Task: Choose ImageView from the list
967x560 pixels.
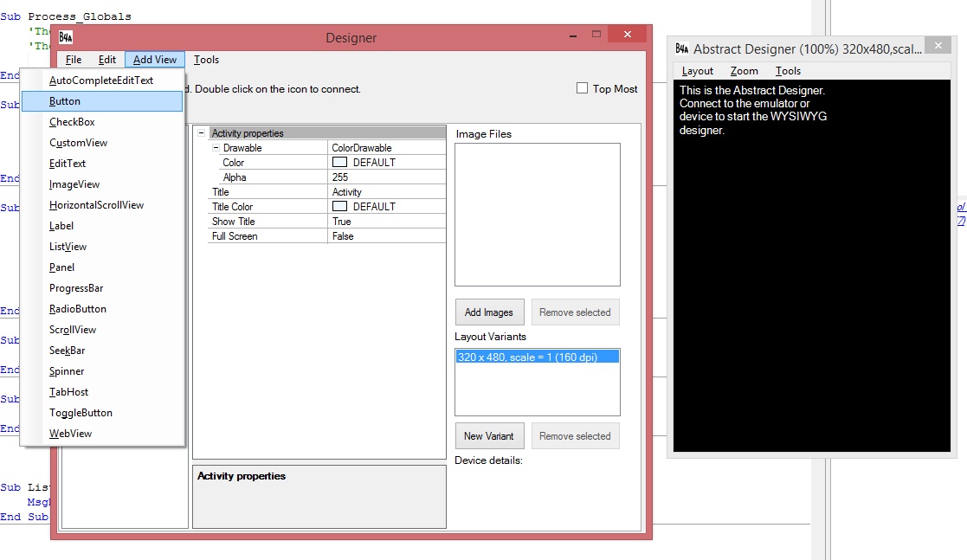Action: 102,184
